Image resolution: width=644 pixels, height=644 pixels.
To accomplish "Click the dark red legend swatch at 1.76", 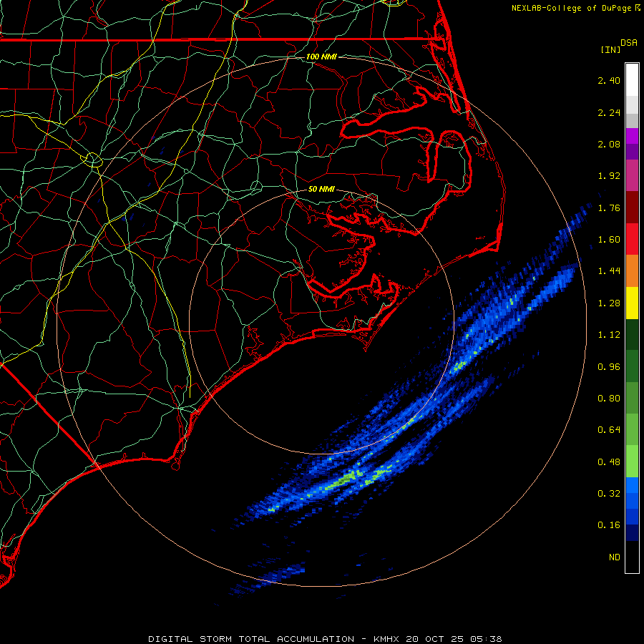I will pos(632,208).
